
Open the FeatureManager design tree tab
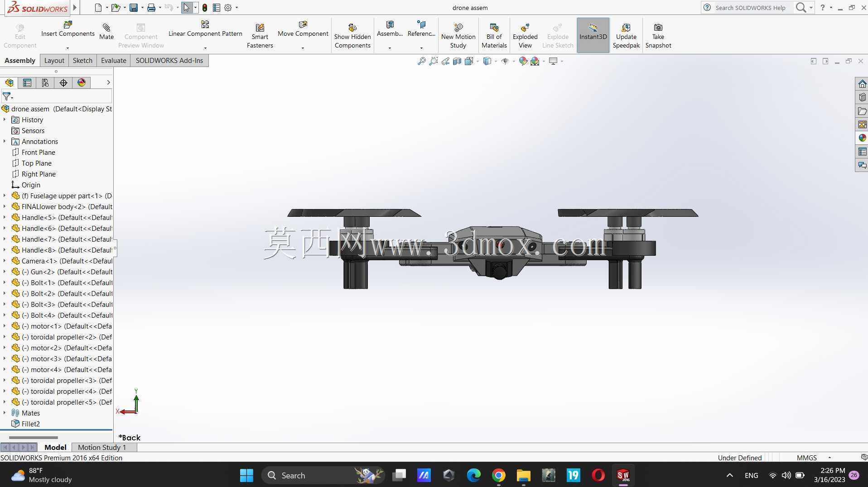click(x=9, y=83)
